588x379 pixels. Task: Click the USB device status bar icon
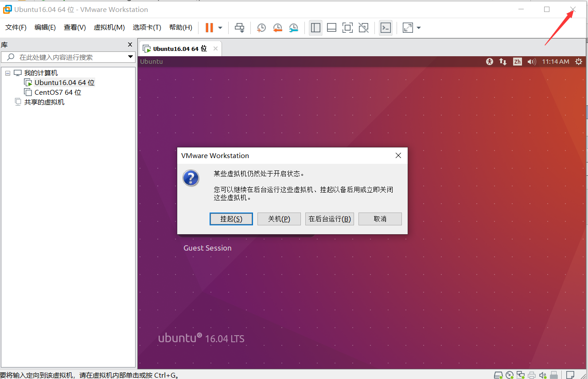point(553,375)
